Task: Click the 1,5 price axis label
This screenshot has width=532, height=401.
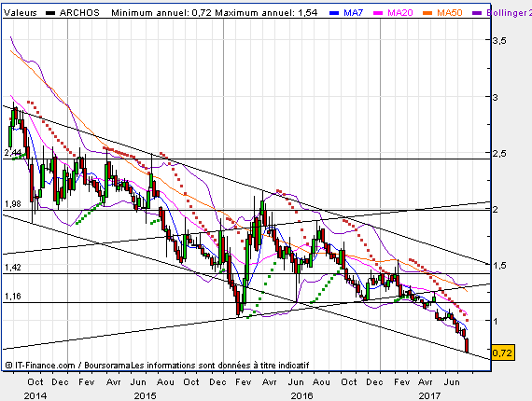Action: [499, 266]
